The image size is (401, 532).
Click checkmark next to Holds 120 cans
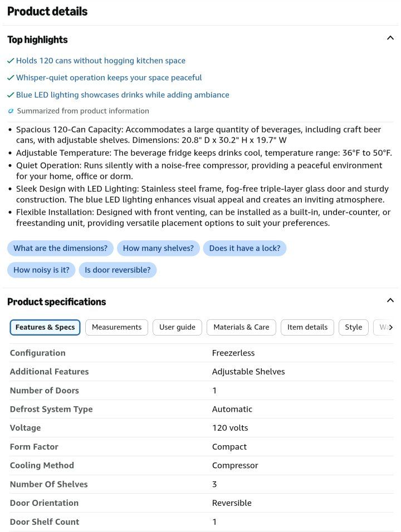click(x=11, y=61)
